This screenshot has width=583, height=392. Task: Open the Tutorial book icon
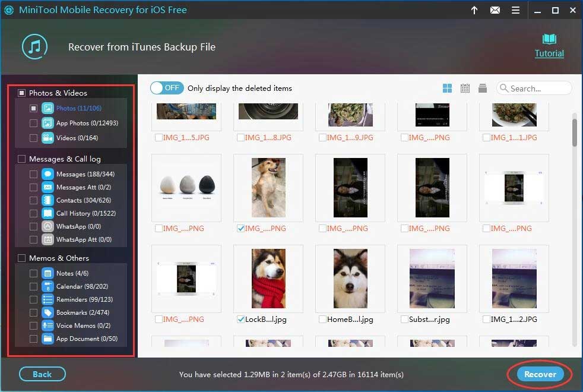click(x=549, y=39)
